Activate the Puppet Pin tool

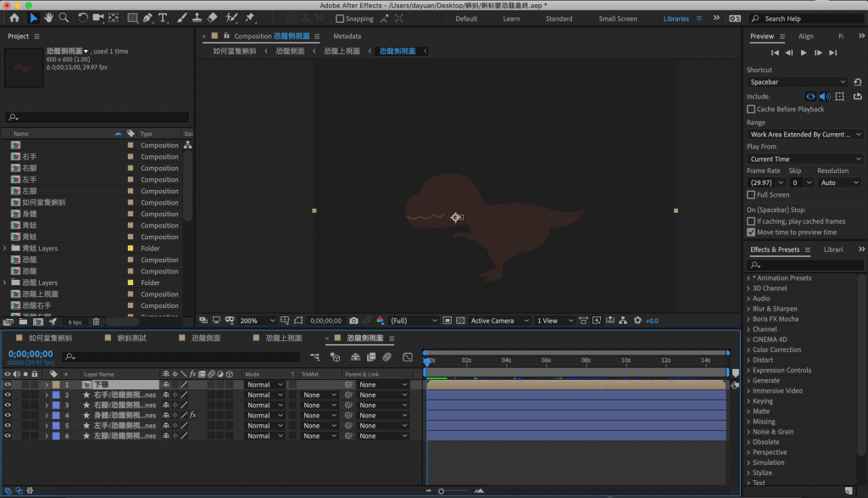click(x=250, y=18)
